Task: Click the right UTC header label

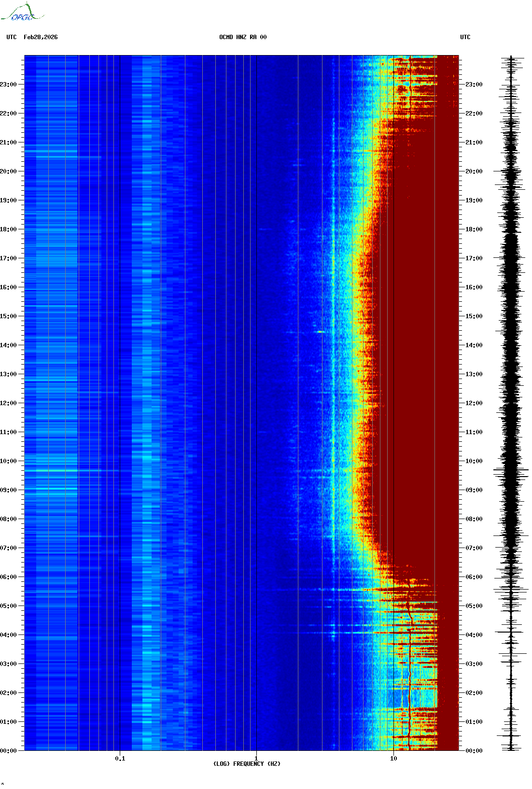Action: pyautogui.click(x=465, y=37)
